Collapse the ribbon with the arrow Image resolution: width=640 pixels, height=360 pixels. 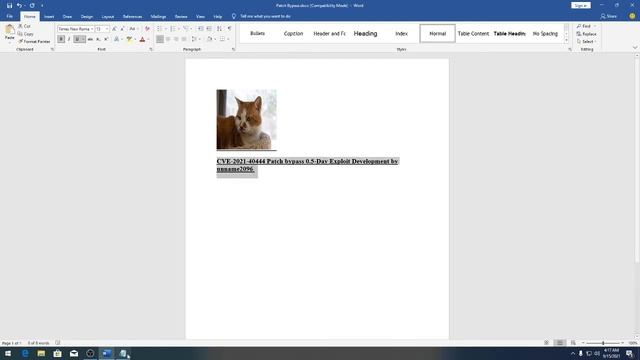click(635, 48)
